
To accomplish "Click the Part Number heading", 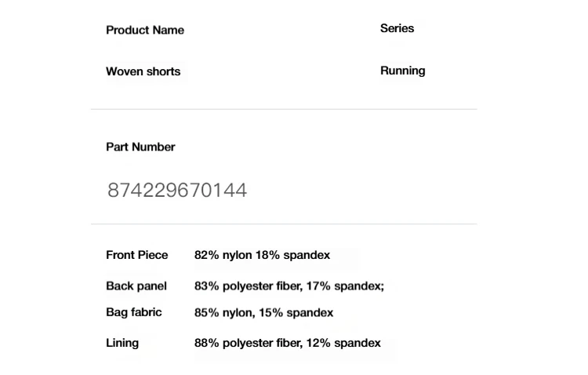I will point(140,147).
